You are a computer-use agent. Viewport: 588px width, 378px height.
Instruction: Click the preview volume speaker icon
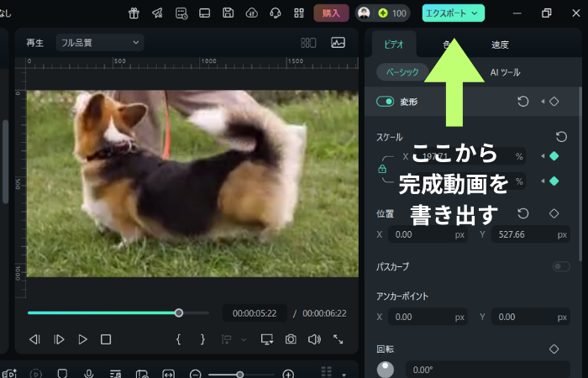point(314,339)
